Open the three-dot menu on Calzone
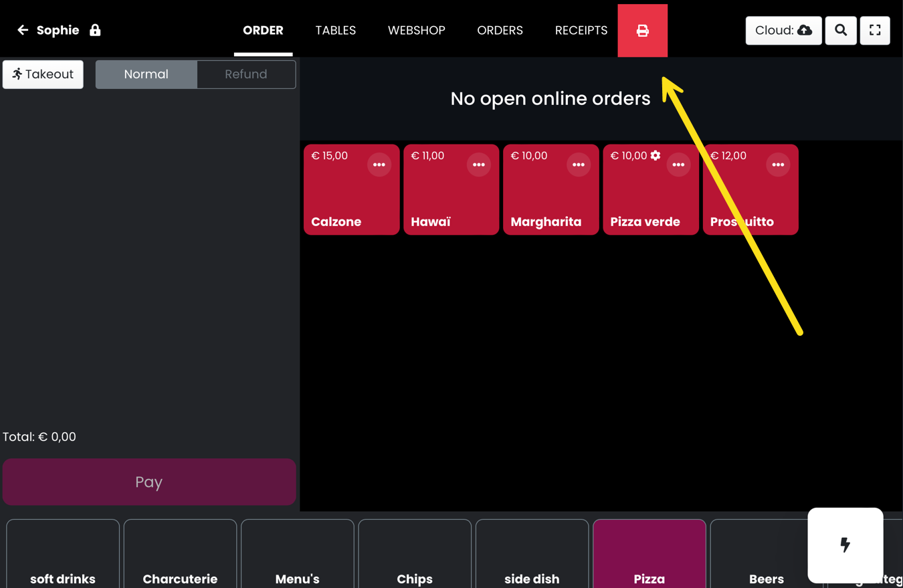 pyautogui.click(x=379, y=165)
